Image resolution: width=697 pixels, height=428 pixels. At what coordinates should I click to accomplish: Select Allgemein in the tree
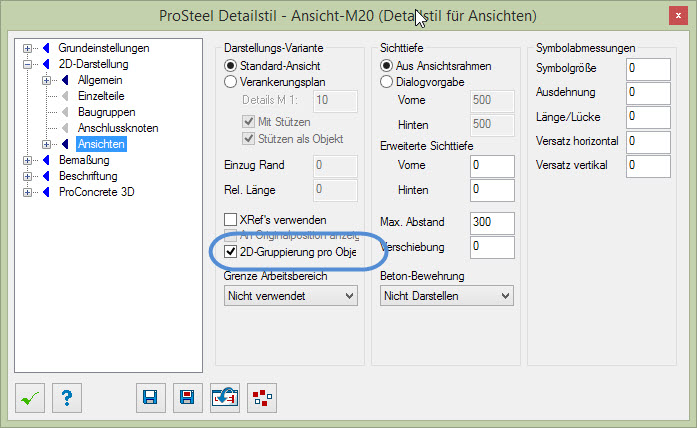[100, 80]
